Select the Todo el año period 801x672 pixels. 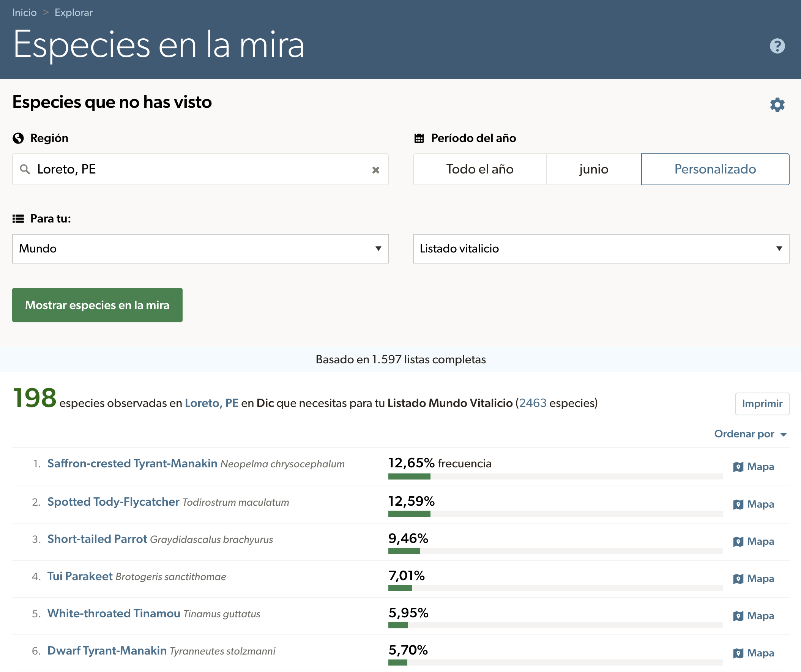coord(480,169)
